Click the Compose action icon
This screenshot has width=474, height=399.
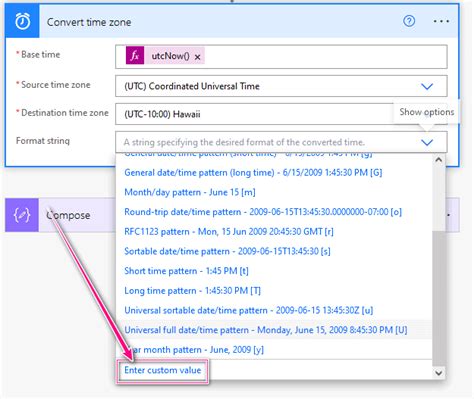coord(22,215)
